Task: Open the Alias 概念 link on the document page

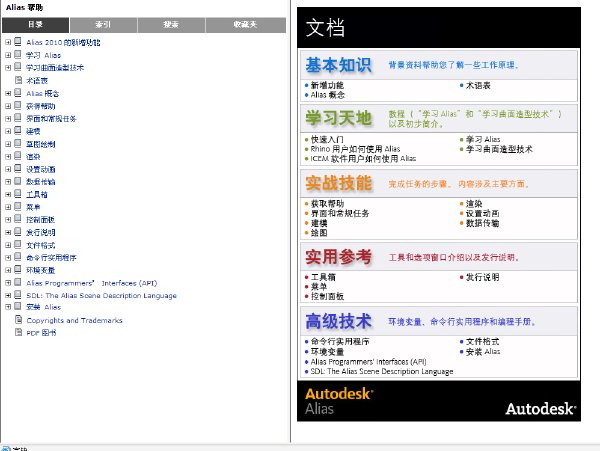Action: (328, 95)
